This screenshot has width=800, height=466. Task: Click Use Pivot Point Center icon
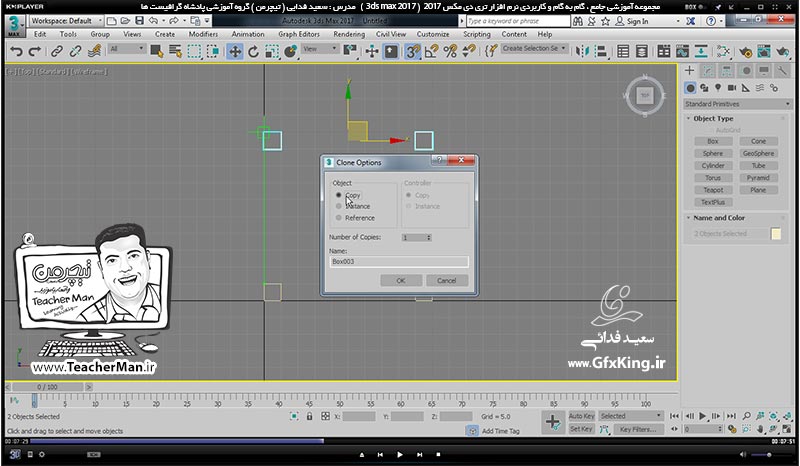coord(350,51)
